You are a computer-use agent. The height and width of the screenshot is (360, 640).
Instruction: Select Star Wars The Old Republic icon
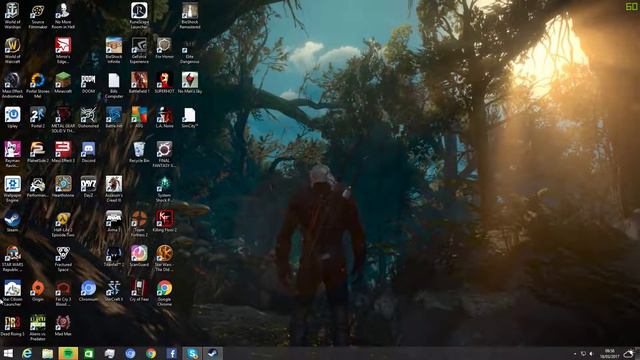pyautogui.click(x=164, y=259)
